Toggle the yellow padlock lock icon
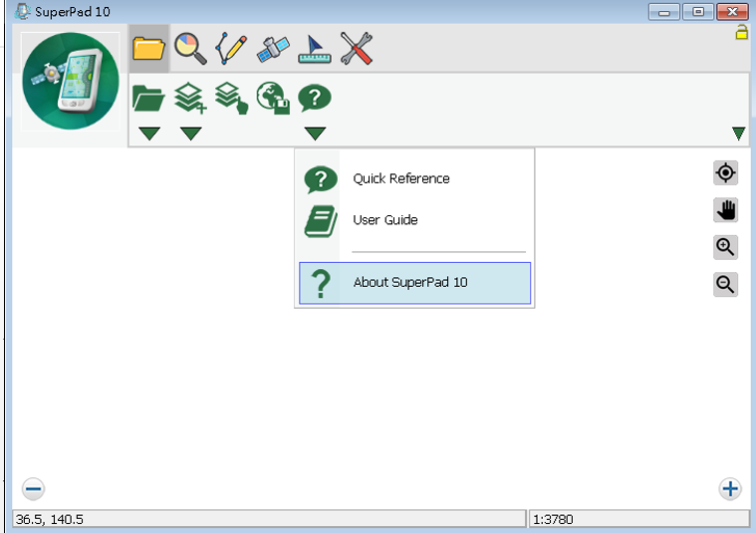This screenshot has width=756, height=533. pos(741,33)
